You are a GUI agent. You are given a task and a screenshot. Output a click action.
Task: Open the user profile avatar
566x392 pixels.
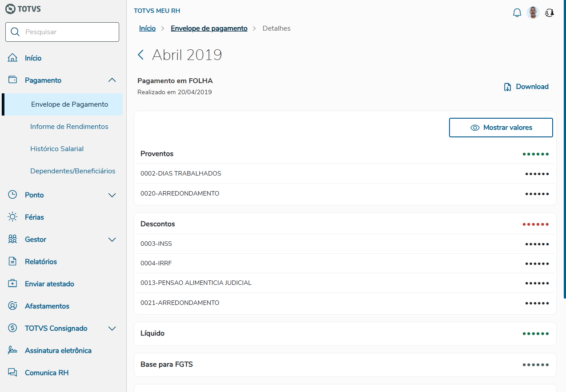coord(533,13)
